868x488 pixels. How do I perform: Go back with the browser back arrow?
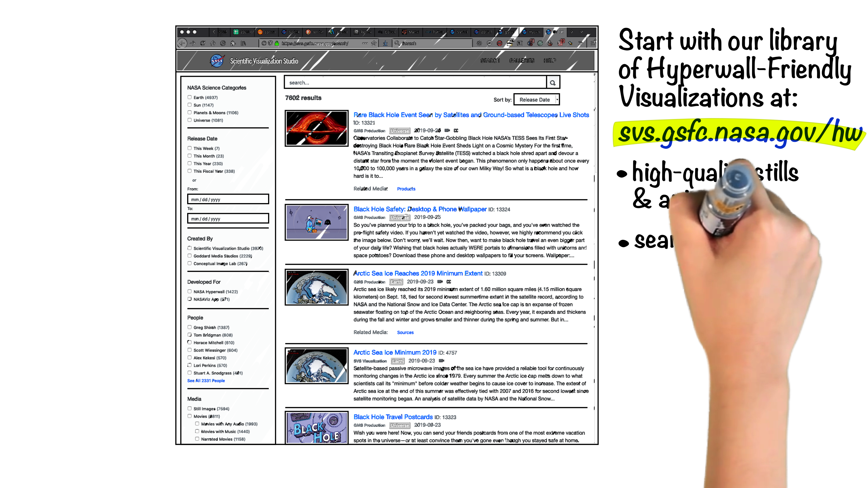pos(182,43)
